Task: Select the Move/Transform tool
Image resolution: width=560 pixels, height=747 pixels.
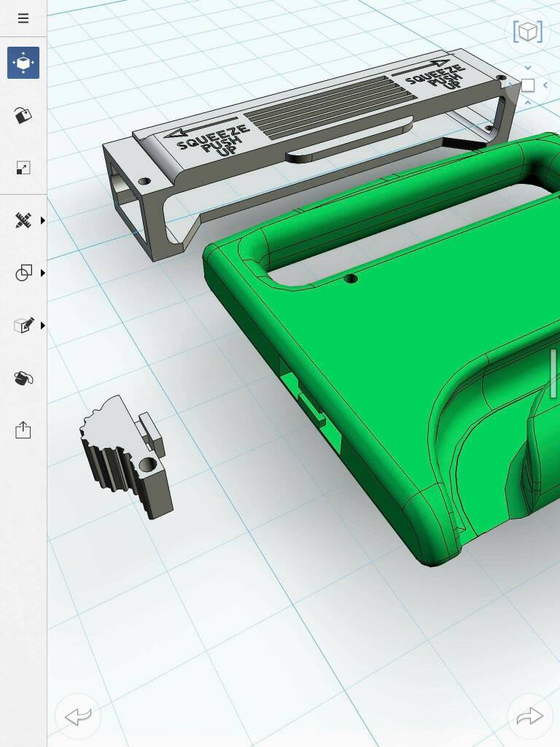Action: (x=23, y=63)
